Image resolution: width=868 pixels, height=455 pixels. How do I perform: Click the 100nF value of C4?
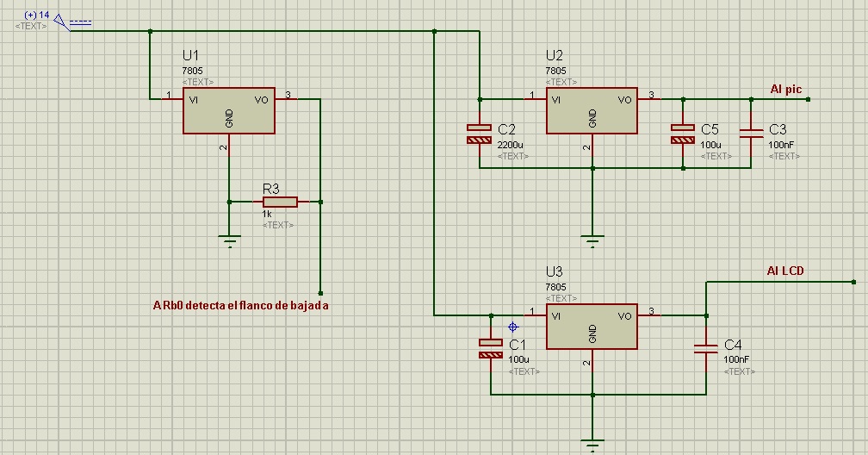coord(736,359)
